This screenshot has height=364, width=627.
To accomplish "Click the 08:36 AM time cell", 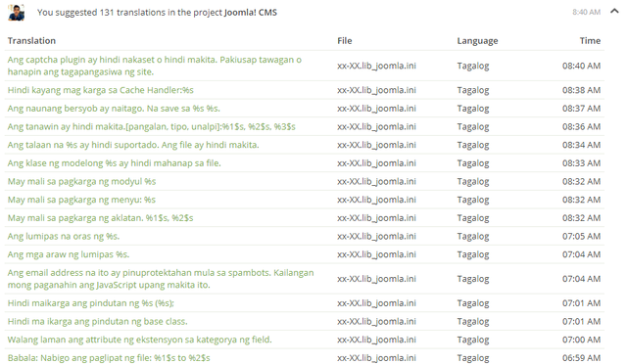I will point(581,127).
